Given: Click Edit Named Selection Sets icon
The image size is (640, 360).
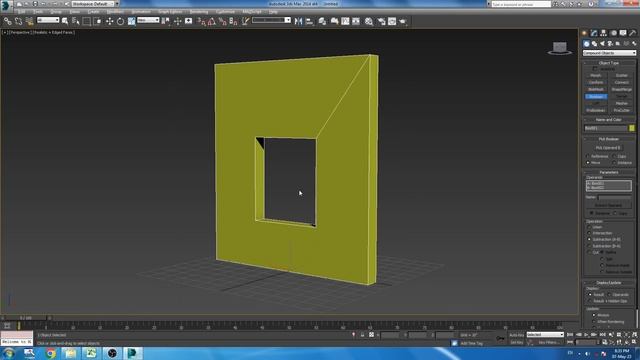Looking at the screenshot, I should pos(245,21).
